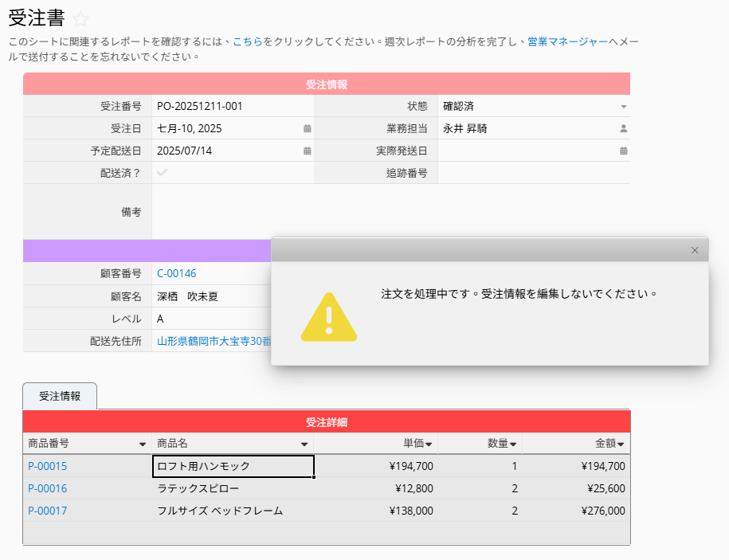Open the 単価 column sort dropdown

pyautogui.click(x=429, y=444)
